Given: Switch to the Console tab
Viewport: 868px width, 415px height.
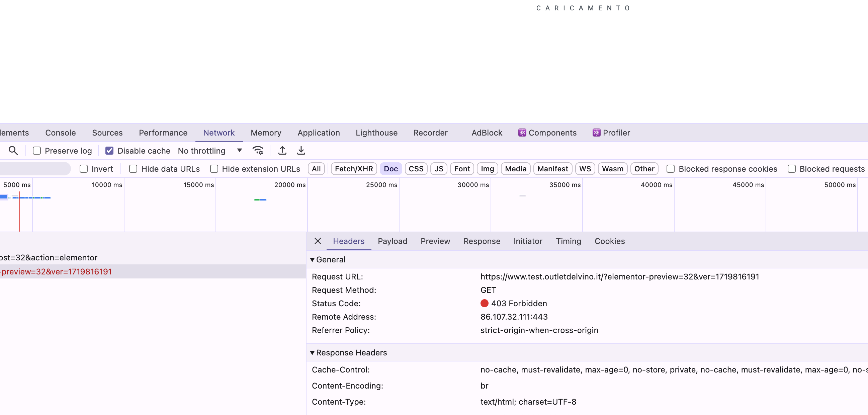Looking at the screenshot, I should pos(60,133).
